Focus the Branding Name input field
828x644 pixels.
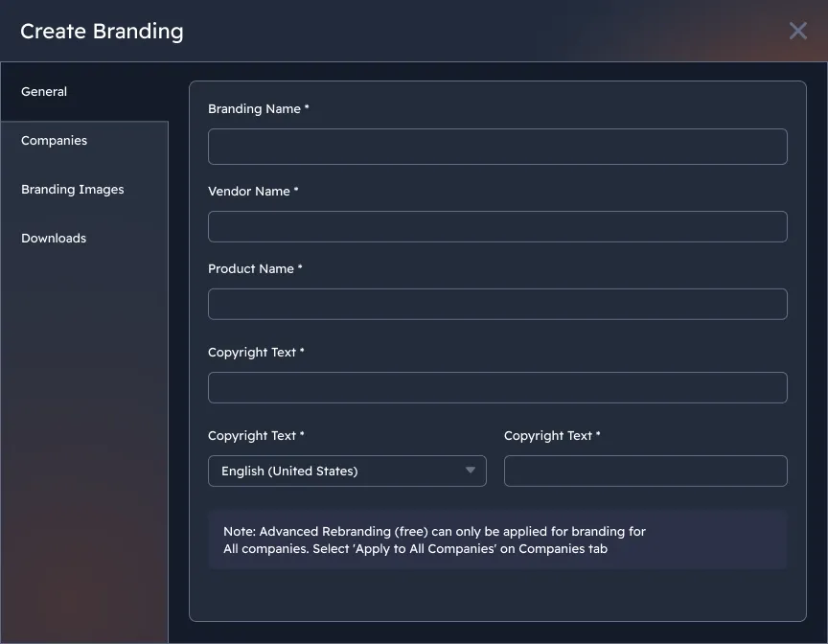[x=497, y=147]
